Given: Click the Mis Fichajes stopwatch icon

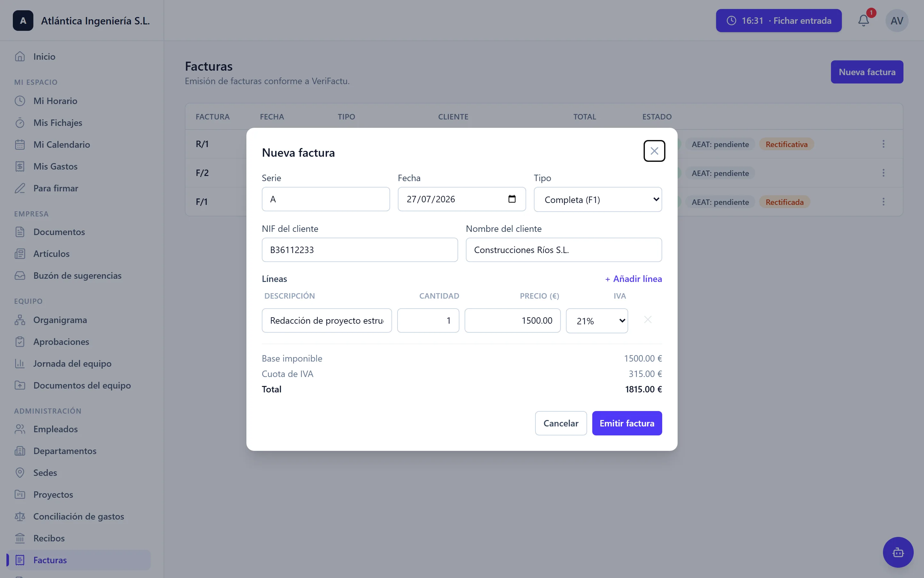Looking at the screenshot, I should (20, 123).
